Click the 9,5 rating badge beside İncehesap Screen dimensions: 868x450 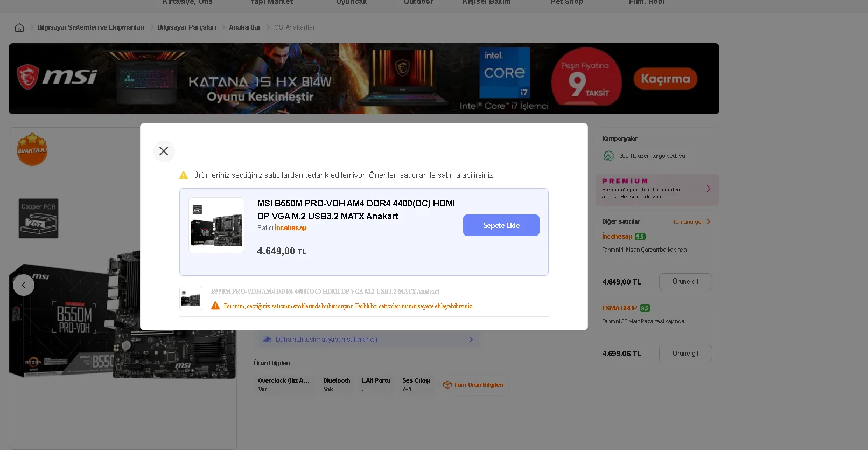tap(640, 237)
